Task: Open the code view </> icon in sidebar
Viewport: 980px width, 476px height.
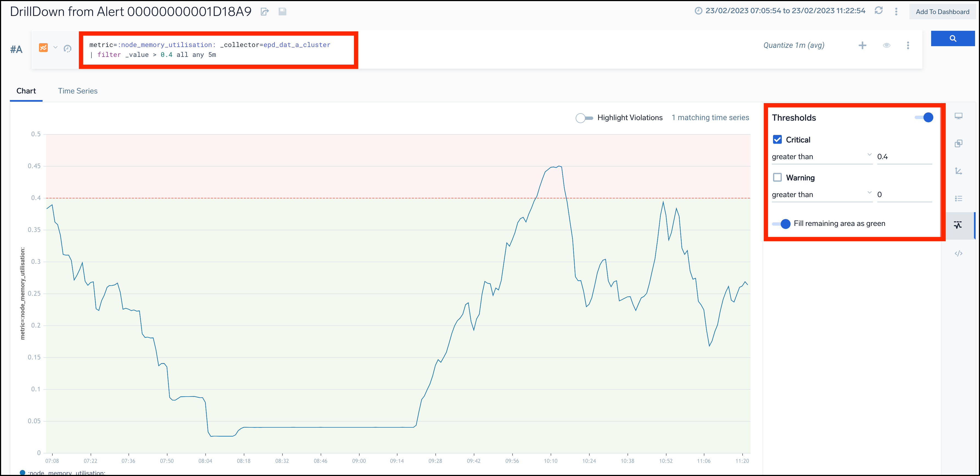Action: coord(959,253)
